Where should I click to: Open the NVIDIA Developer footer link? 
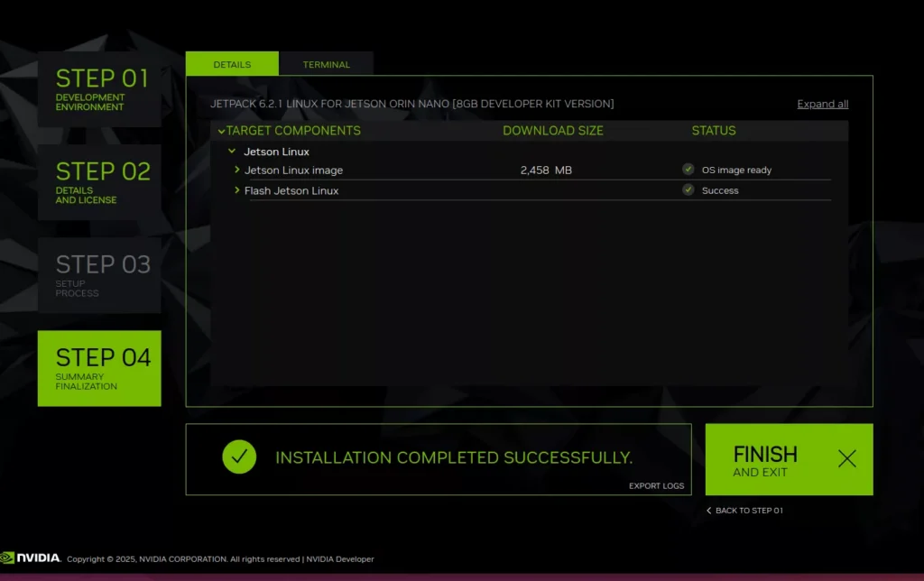click(340, 559)
